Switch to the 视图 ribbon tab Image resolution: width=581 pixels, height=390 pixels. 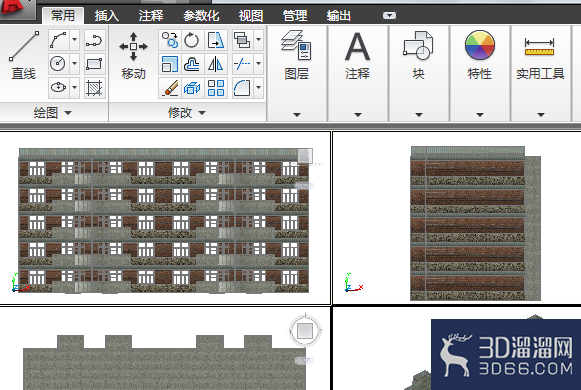tap(251, 16)
